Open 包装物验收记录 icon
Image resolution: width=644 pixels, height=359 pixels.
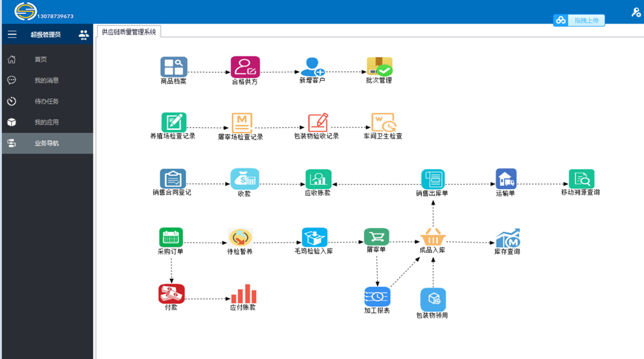pyautogui.click(x=318, y=122)
